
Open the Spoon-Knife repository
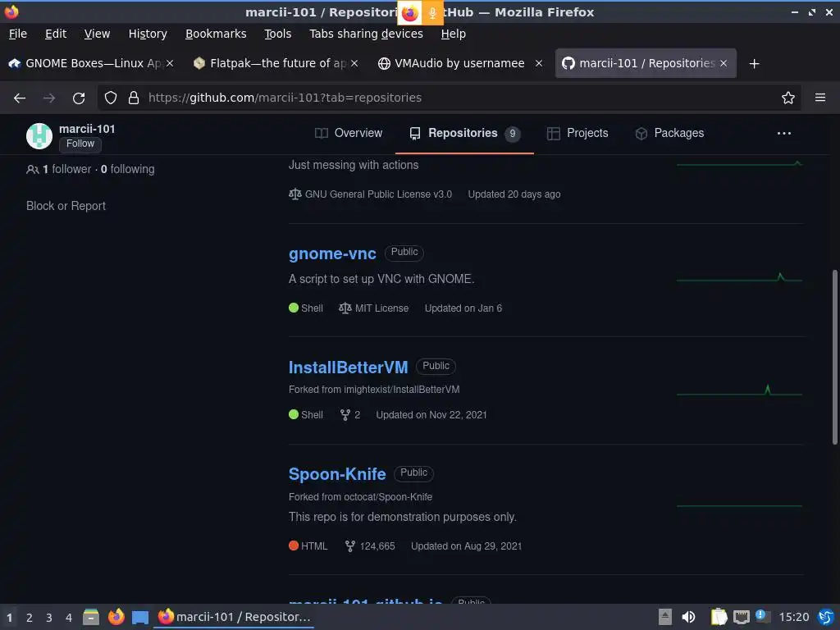pos(337,474)
